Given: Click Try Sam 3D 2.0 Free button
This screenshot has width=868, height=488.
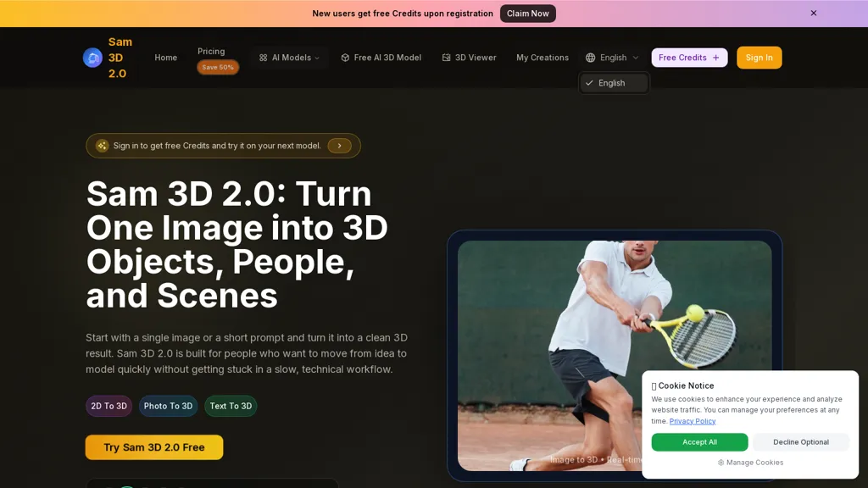Looking at the screenshot, I should pos(154,447).
